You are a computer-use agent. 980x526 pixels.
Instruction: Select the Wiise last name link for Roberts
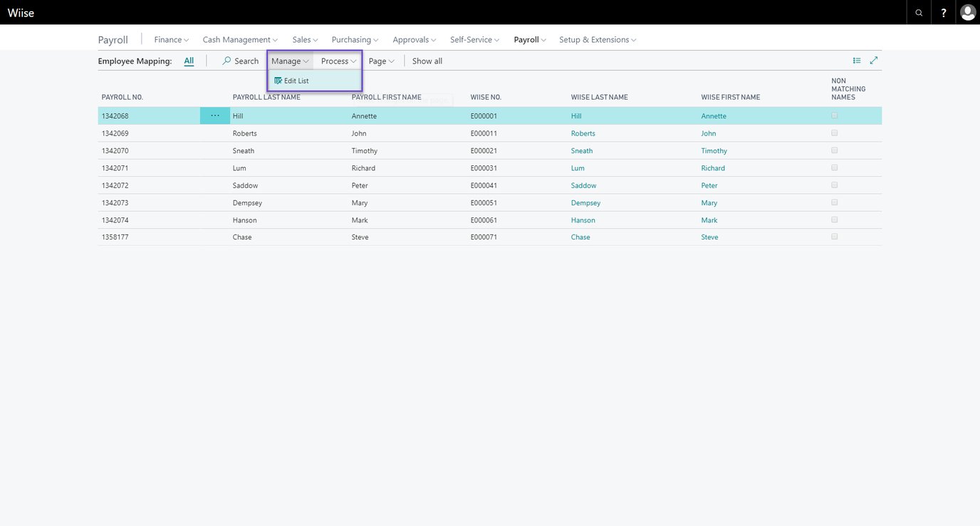pos(583,133)
